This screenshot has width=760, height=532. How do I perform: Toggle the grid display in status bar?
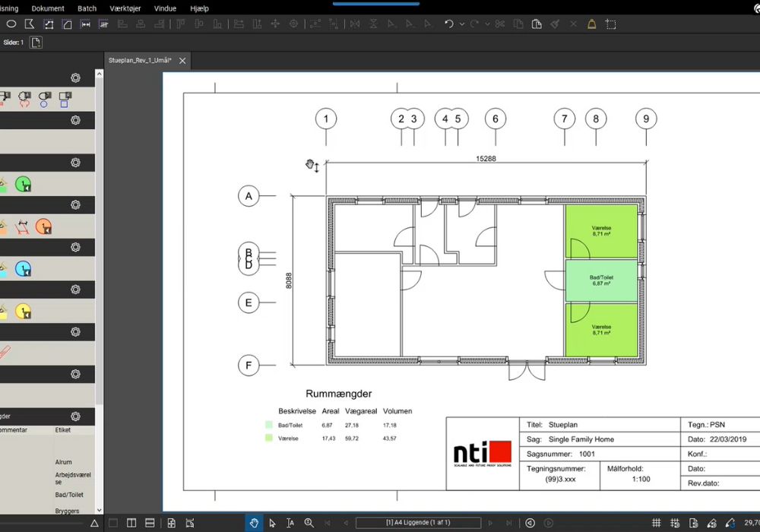[657, 523]
